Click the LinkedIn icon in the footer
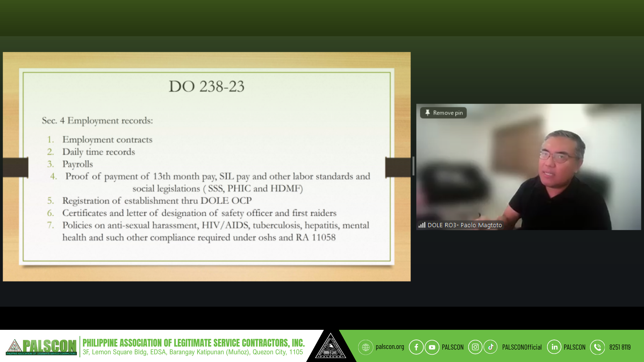The image size is (644, 362). 554,347
